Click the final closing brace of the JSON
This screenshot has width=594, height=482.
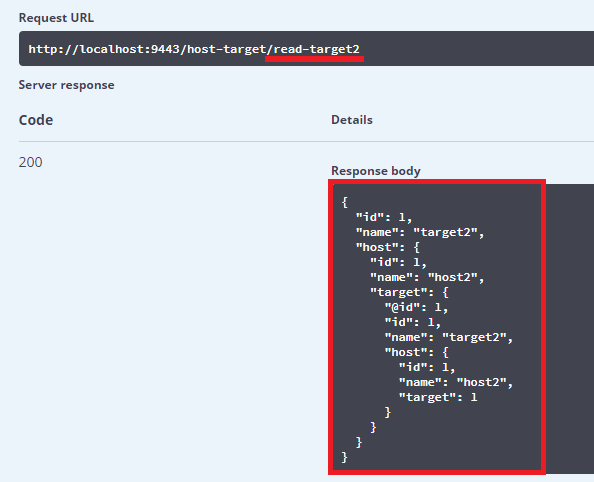point(344,457)
